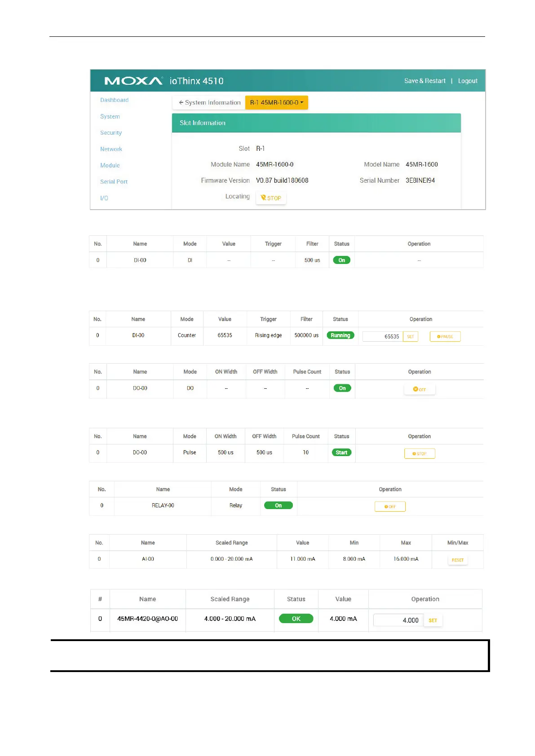535x756 pixels.
Task: Click 'Rising edge' trigger cell
Action: pyautogui.click(x=269, y=335)
